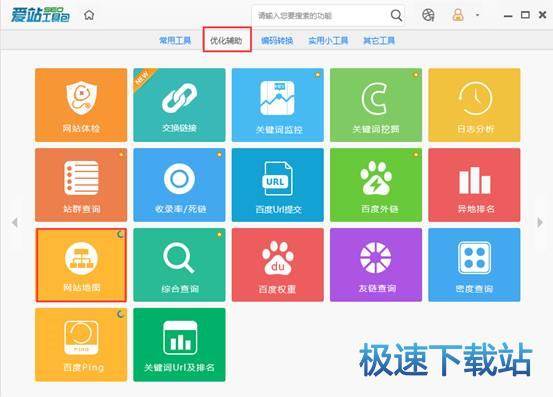Click the search magnifier icon
The image size is (553, 397).
[x=396, y=16]
